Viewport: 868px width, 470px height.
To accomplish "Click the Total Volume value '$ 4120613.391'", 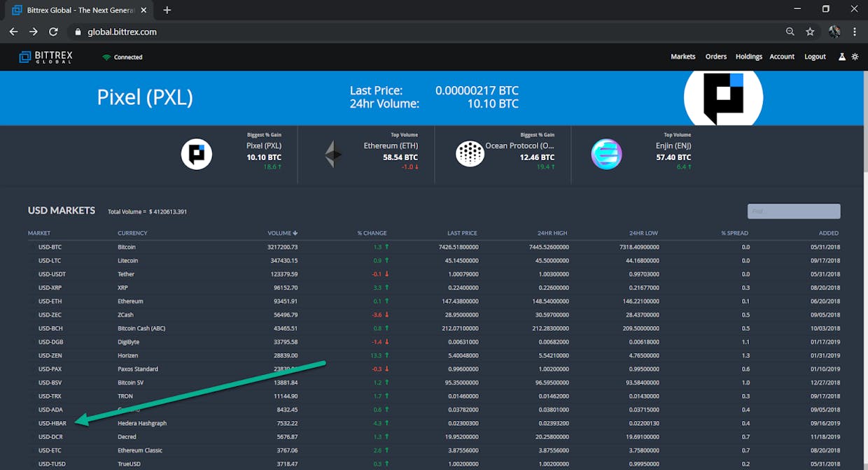I will click(x=167, y=212).
